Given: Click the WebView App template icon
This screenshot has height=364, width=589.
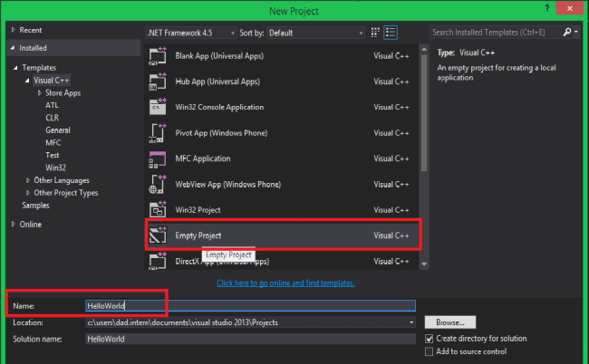Looking at the screenshot, I should (x=158, y=184).
